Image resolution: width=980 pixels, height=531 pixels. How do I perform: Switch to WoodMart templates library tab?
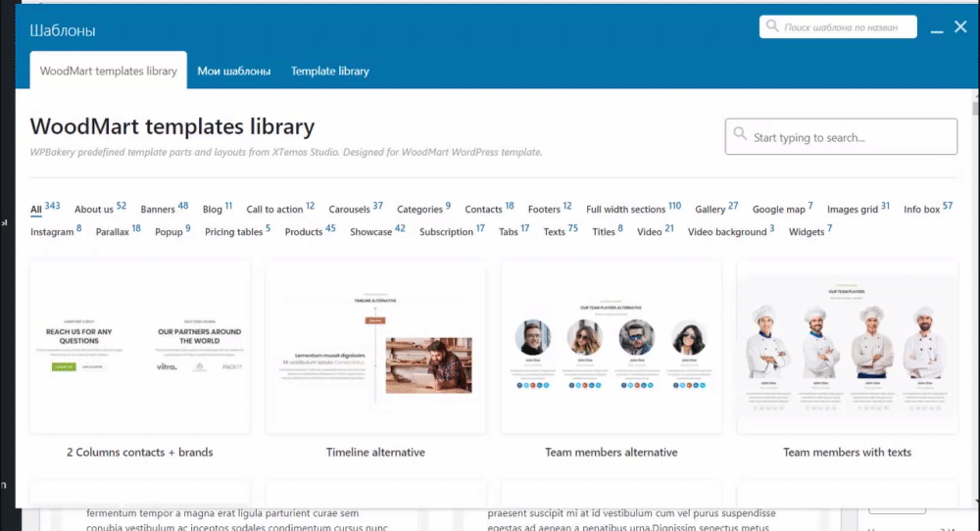[108, 71]
